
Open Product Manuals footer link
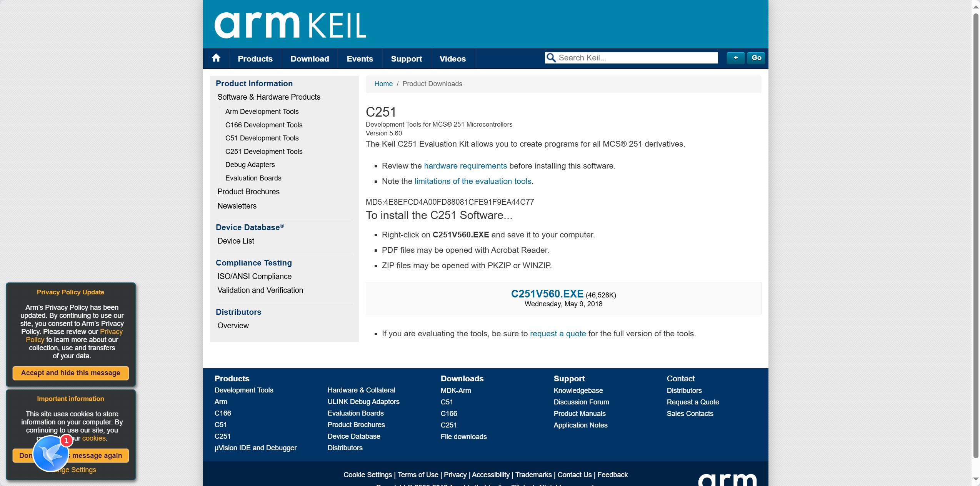coord(580,414)
